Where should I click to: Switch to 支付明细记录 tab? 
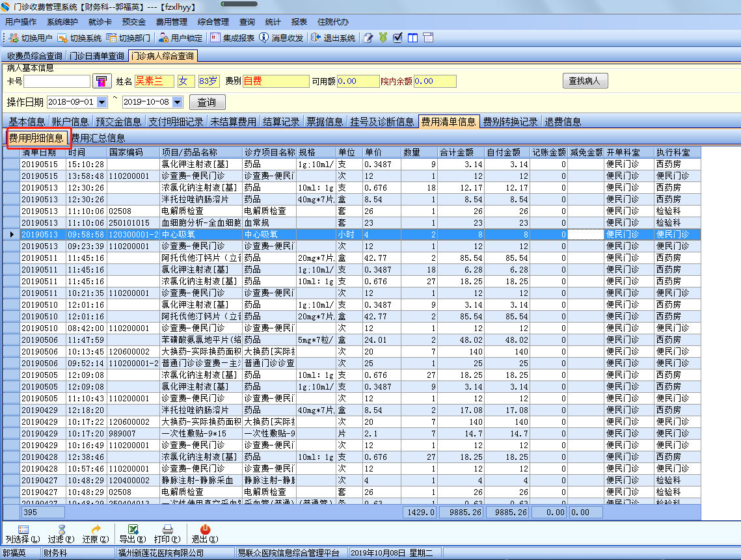(176, 122)
